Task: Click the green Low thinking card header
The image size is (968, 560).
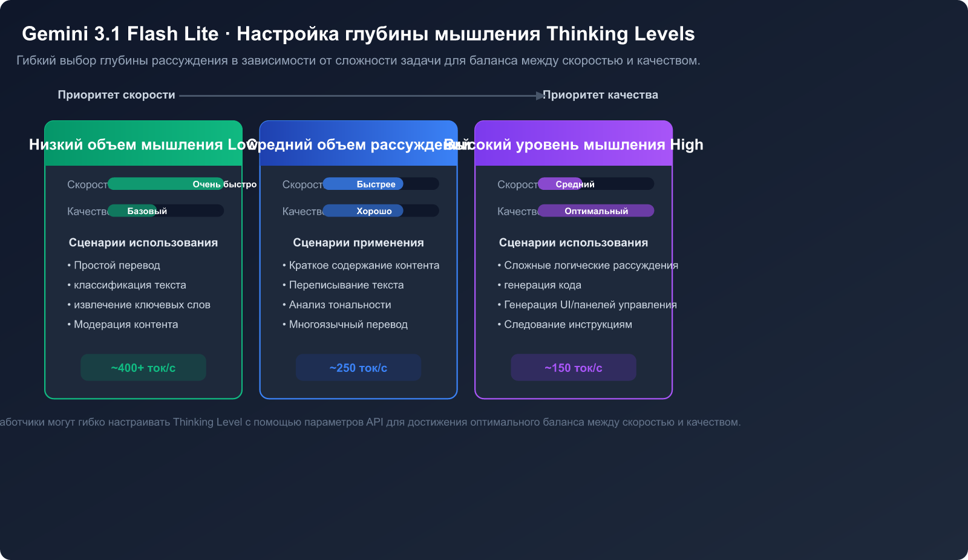Action: (x=143, y=144)
